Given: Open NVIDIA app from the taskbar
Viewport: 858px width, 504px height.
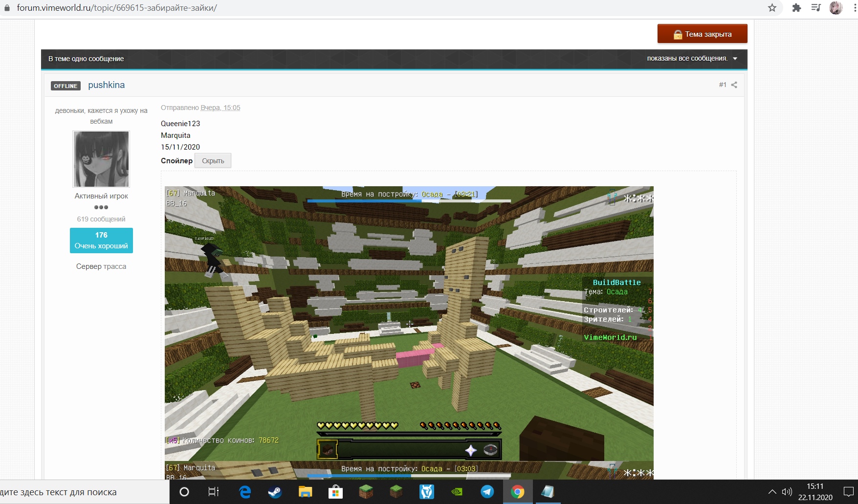Looking at the screenshot, I should [x=457, y=492].
